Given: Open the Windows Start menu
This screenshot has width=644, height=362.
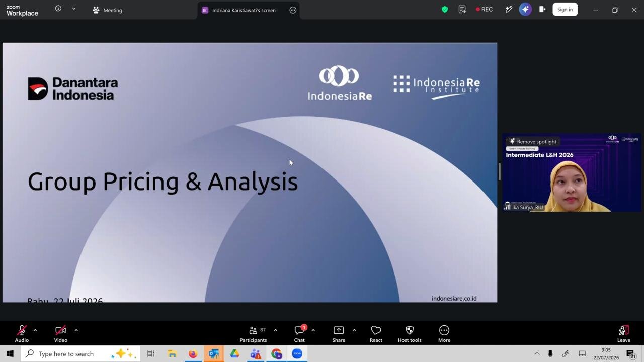Looking at the screenshot, I should click(10, 354).
